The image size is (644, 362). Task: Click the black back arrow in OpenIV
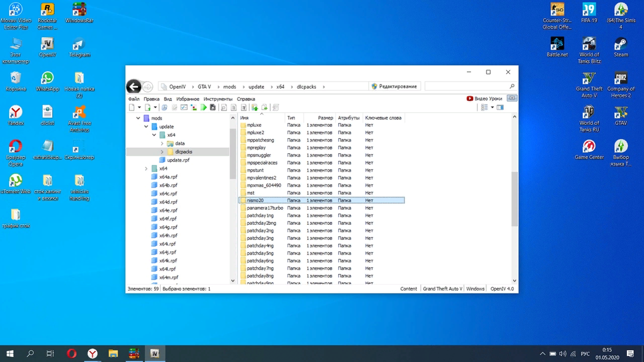tap(133, 86)
